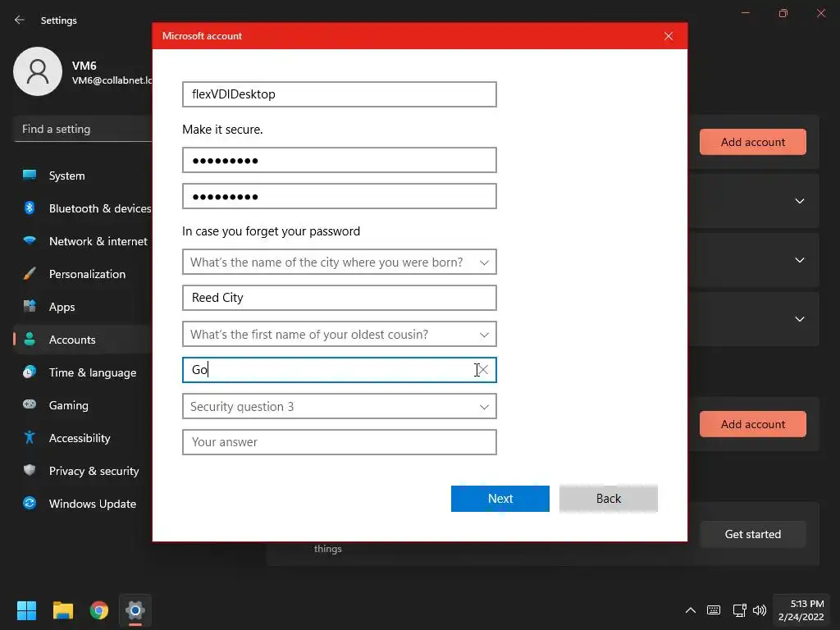Select Time & language in sidebar
The height and width of the screenshot is (630, 840).
[x=83, y=372]
